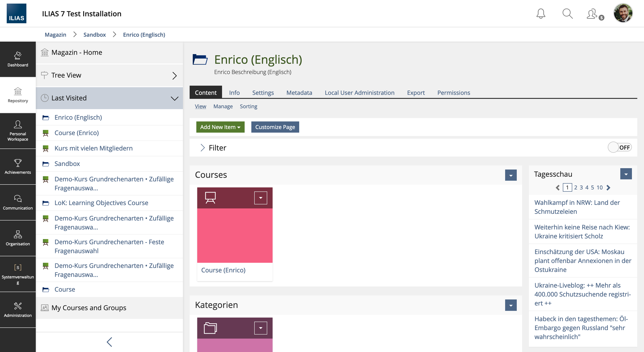Collapse the Last Visited section
Image resolution: width=644 pixels, height=352 pixels.
(174, 98)
